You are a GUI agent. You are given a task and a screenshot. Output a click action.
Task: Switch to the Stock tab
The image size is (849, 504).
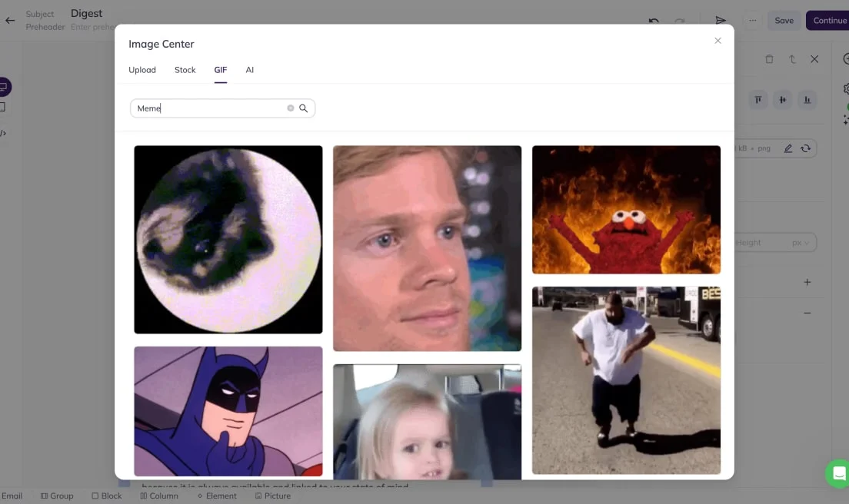coord(185,70)
